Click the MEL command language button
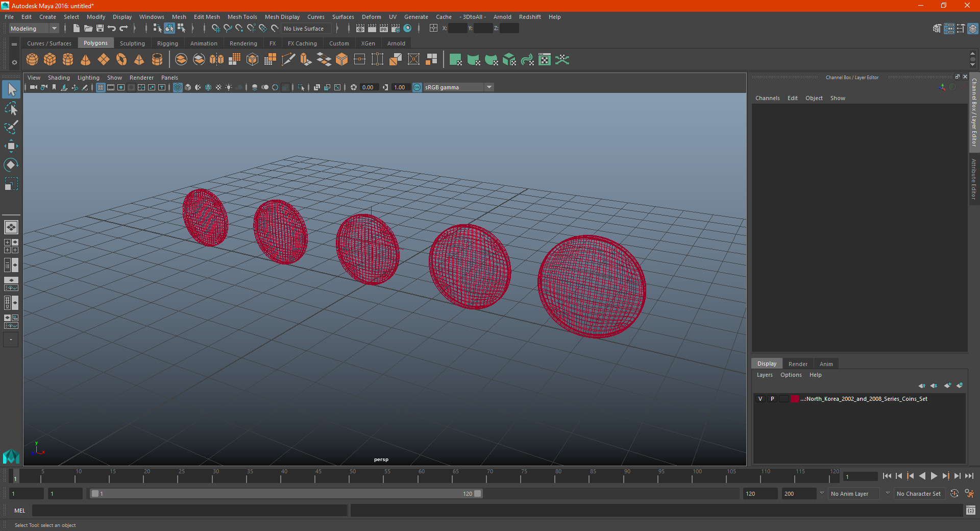 click(x=20, y=511)
